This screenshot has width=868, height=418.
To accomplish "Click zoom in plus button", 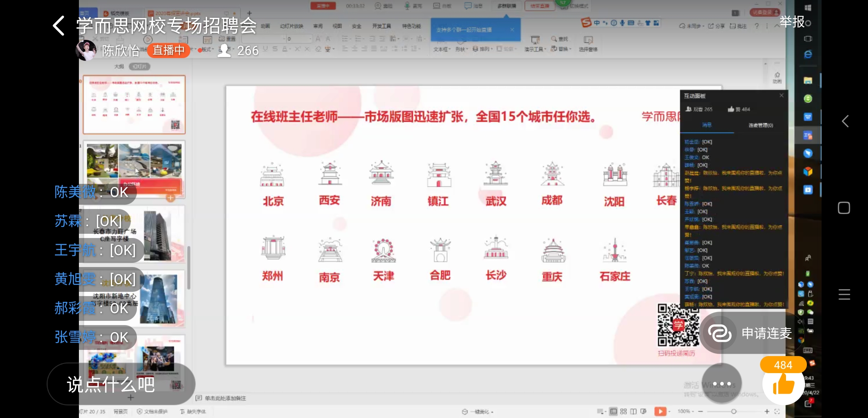I will coord(767,411).
